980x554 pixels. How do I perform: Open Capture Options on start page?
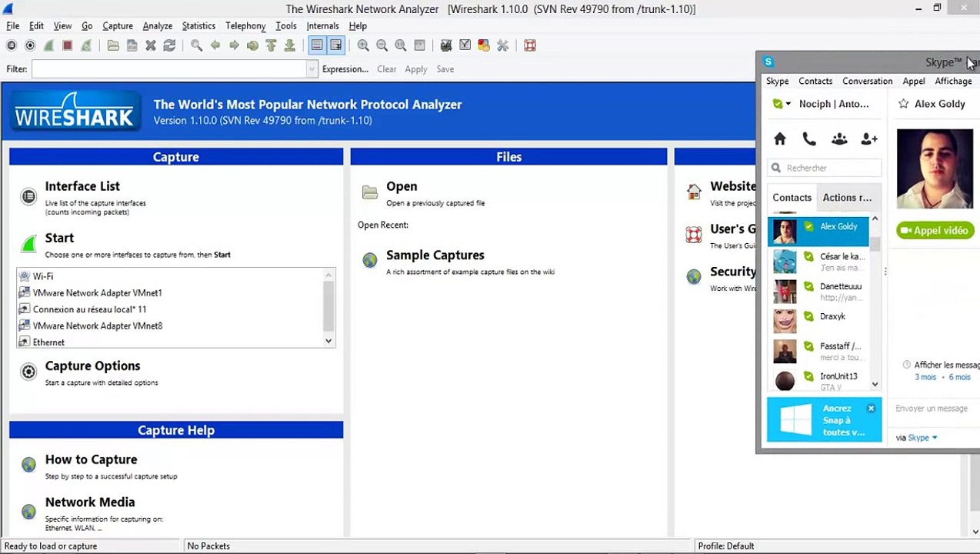(x=92, y=366)
